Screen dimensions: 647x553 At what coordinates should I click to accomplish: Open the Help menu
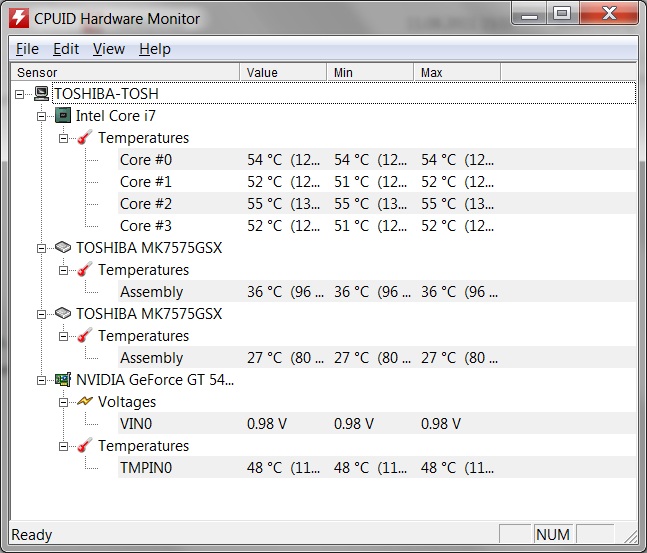(155, 49)
